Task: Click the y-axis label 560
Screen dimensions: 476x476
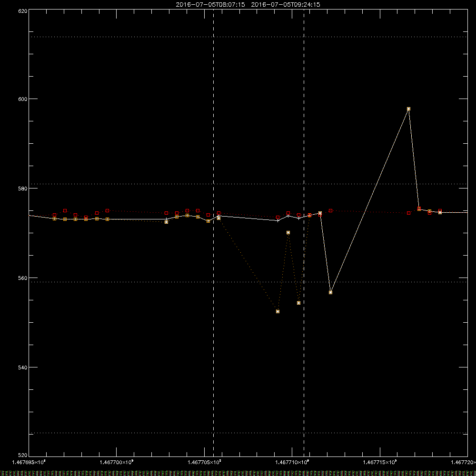Action: (23, 278)
